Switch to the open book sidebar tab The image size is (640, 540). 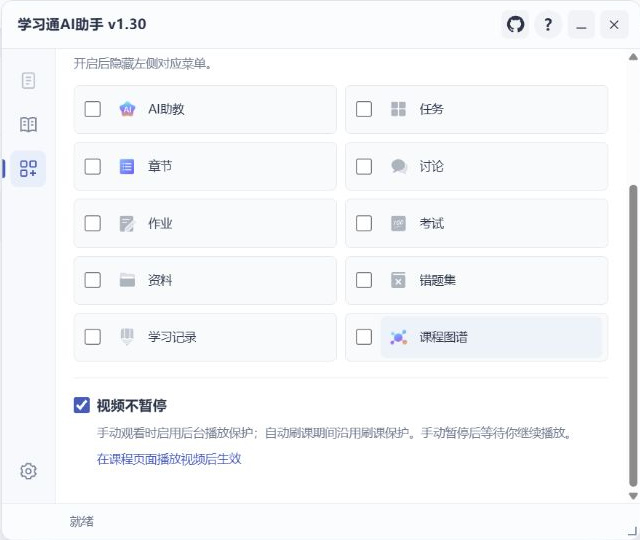pos(28,124)
